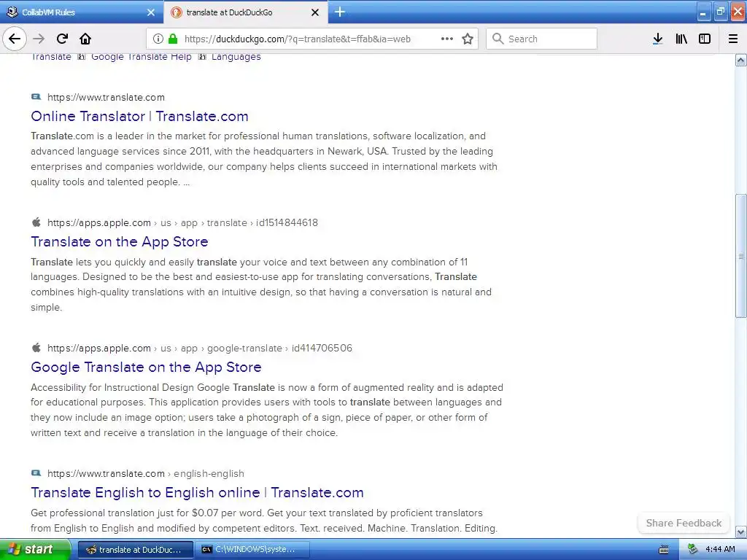Click the forward navigation arrow

pyautogui.click(x=39, y=39)
